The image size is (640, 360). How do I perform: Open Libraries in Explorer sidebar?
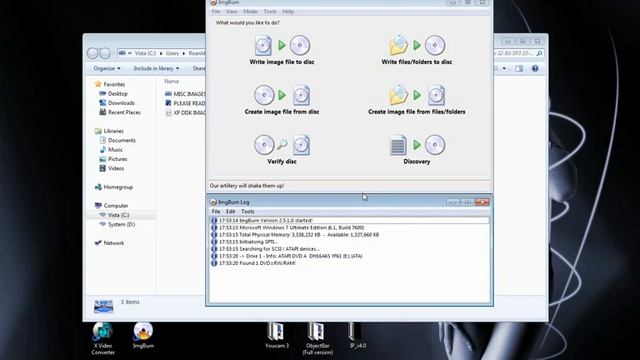pos(109,131)
